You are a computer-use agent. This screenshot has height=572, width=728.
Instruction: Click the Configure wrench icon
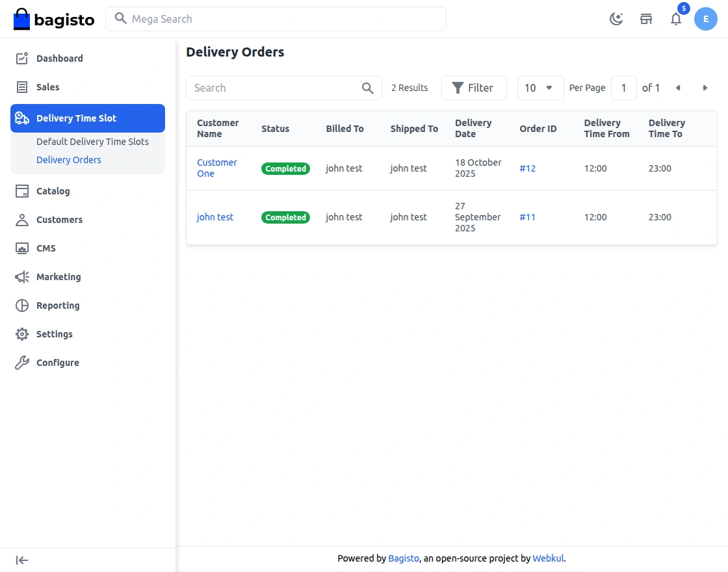tap(22, 362)
